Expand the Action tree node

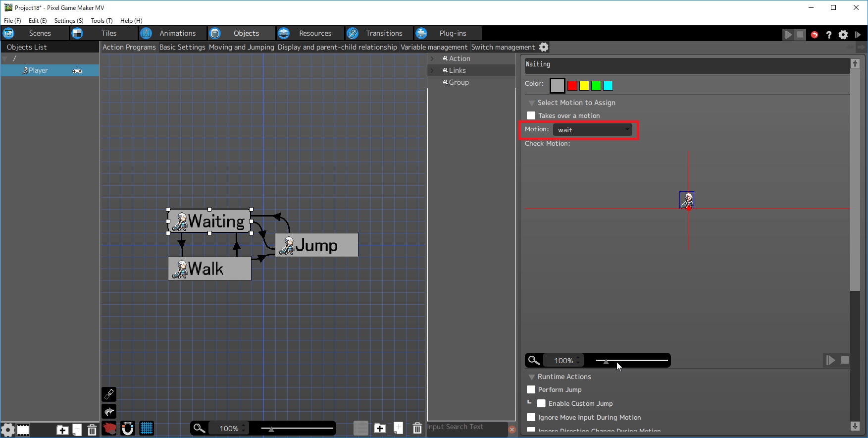coord(432,58)
